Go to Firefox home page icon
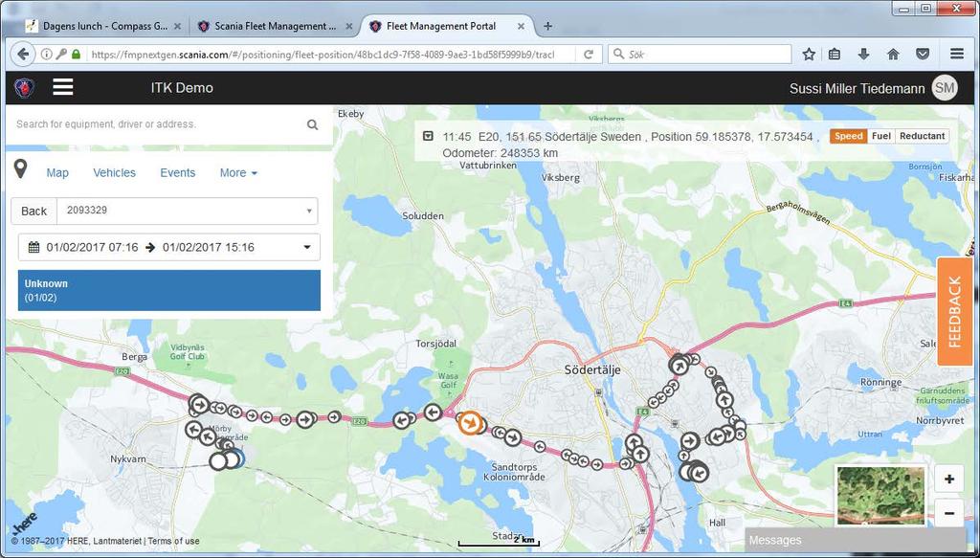980x558 pixels. 893,55
